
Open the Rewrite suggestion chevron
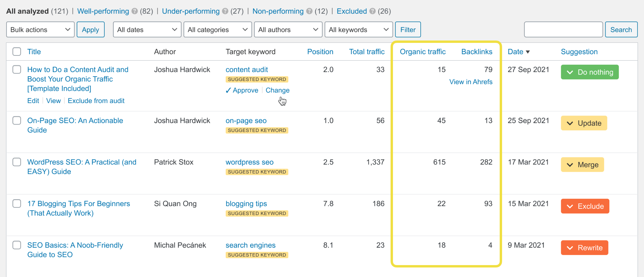tap(570, 248)
